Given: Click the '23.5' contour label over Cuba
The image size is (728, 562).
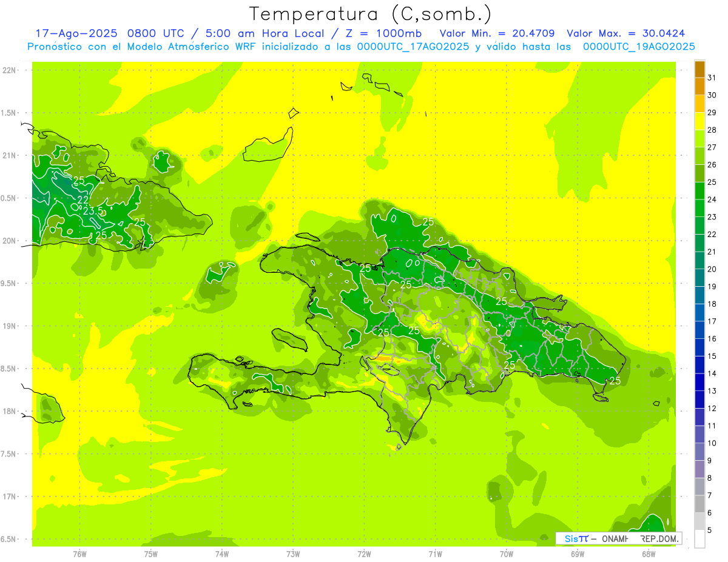Looking at the screenshot, I should pos(93,211).
